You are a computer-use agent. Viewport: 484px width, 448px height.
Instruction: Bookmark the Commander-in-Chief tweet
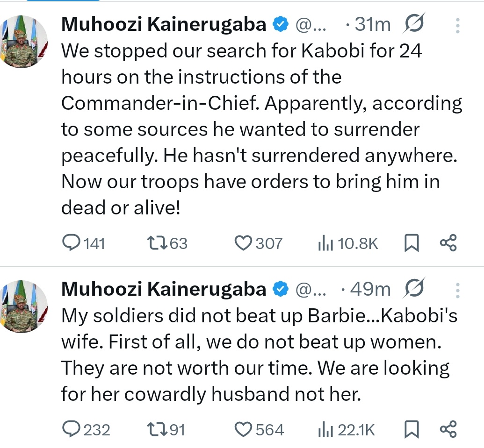[412, 243]
